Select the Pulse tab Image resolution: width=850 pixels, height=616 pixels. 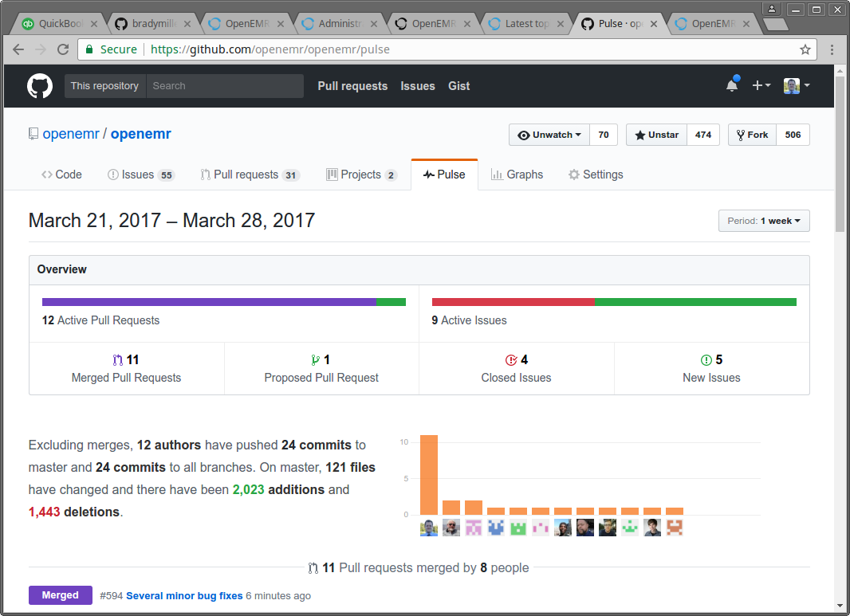click(444, 175)
